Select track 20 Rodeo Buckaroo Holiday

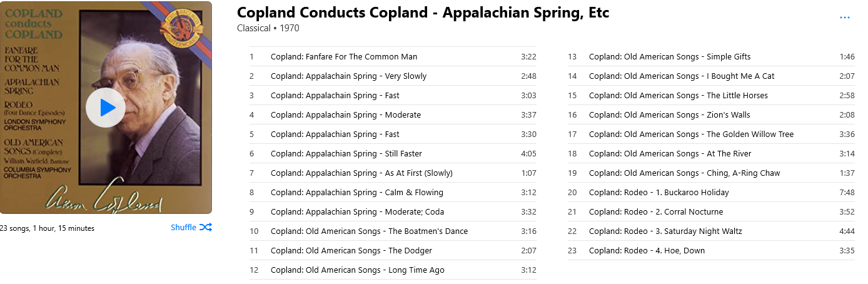point(711,193)
